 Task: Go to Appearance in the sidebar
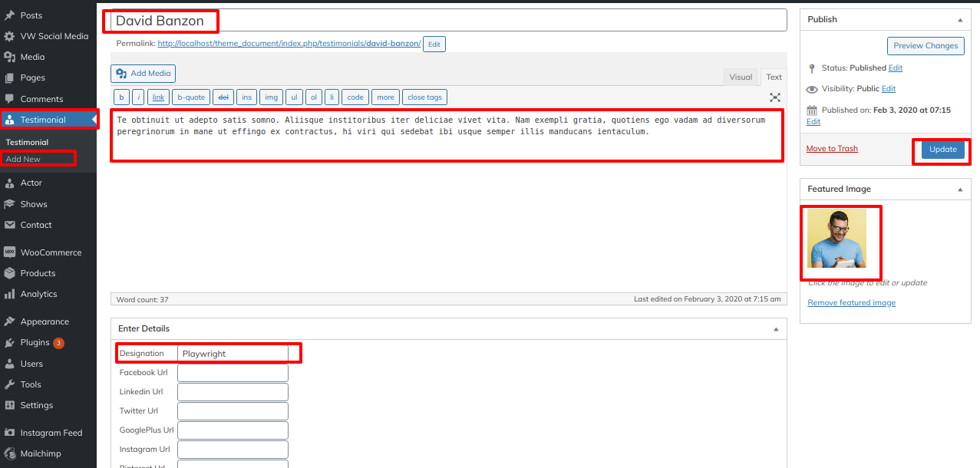pyautogui.click(x=45, y=321)
